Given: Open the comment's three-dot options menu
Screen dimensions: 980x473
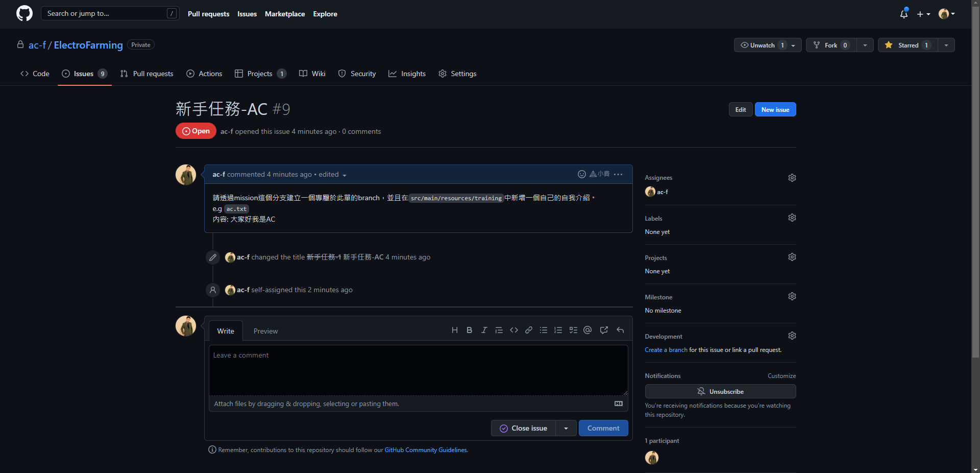Looking at the screenshot, I should pos(618,174).
